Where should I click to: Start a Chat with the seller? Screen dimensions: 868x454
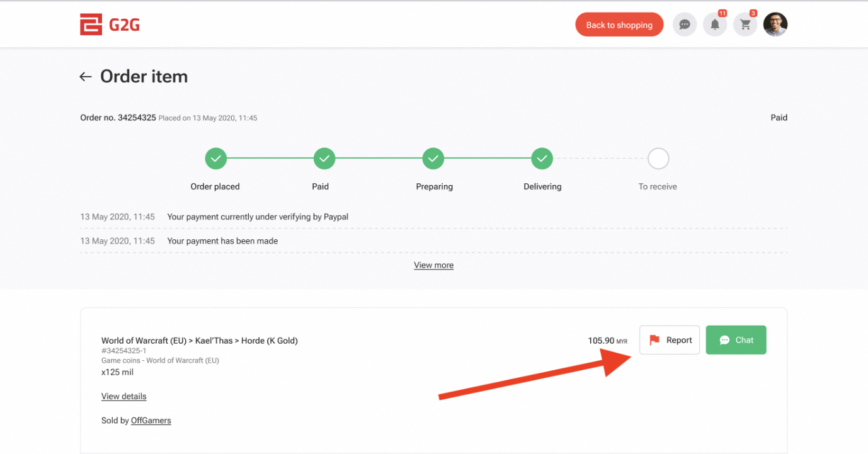[x=736, y=340]
